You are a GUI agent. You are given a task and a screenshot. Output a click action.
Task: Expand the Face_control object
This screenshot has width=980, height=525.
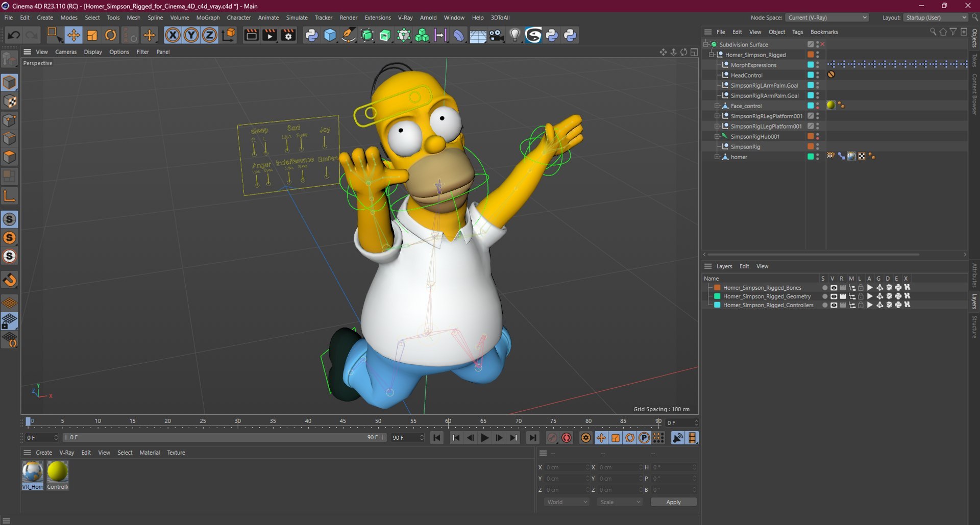[x=717, y=106]
